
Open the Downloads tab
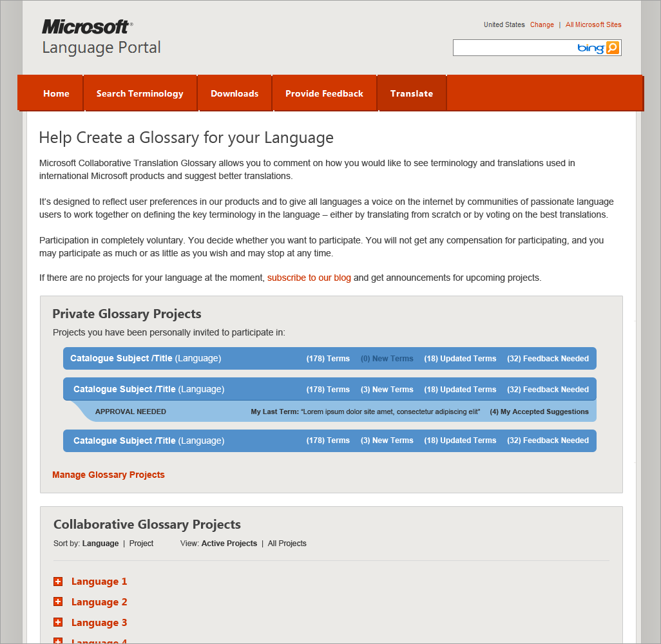[235, 93]
